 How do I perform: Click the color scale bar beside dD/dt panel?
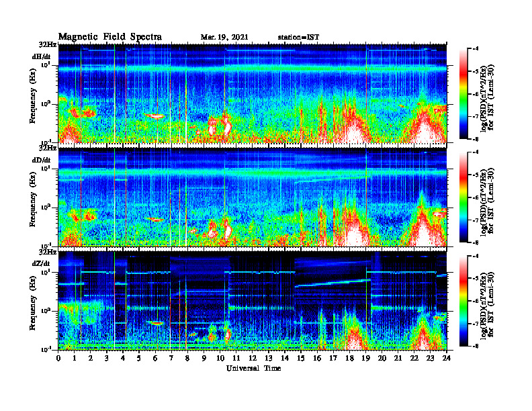click(x=463, y=197)
